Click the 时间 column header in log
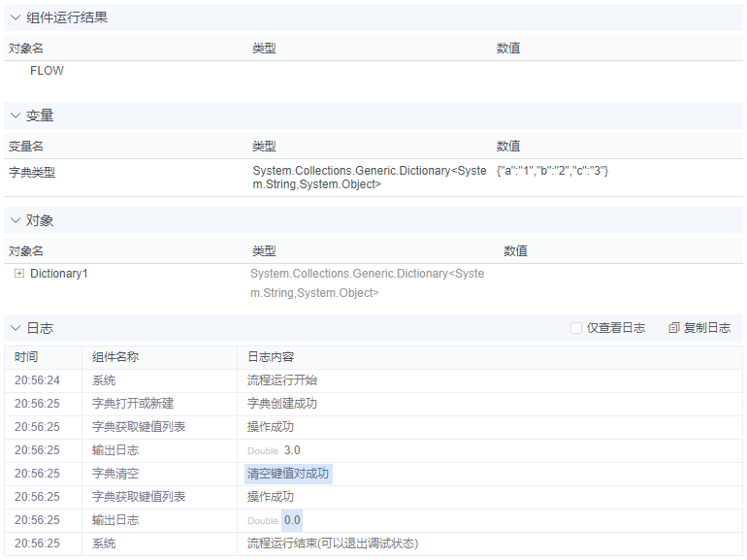Viewport: 747px width, 560px height. (x=26, y=357)
